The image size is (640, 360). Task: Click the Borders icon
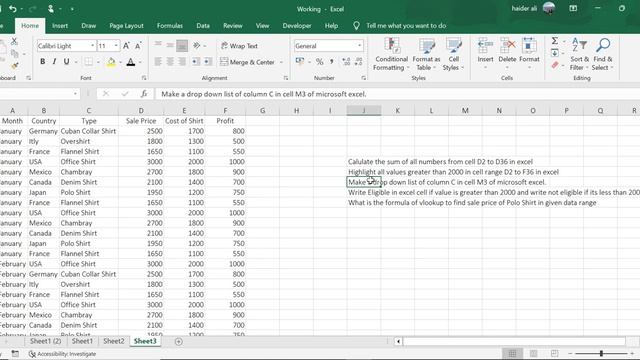click(88, 62)
